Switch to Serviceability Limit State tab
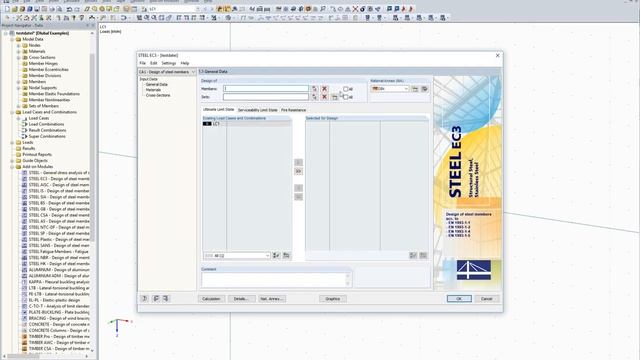The width and height of the screenshot is (640, 360). 258,110
